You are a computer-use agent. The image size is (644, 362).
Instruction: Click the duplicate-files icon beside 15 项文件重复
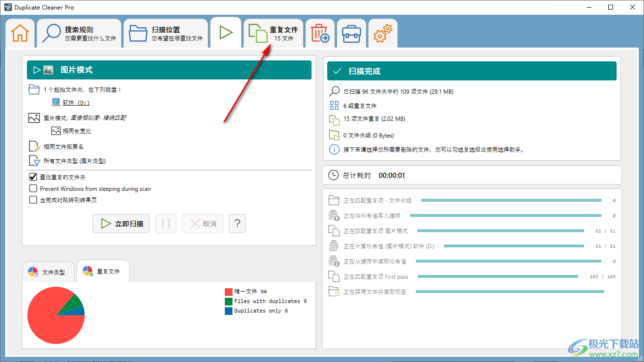click(x=335, y=119)
